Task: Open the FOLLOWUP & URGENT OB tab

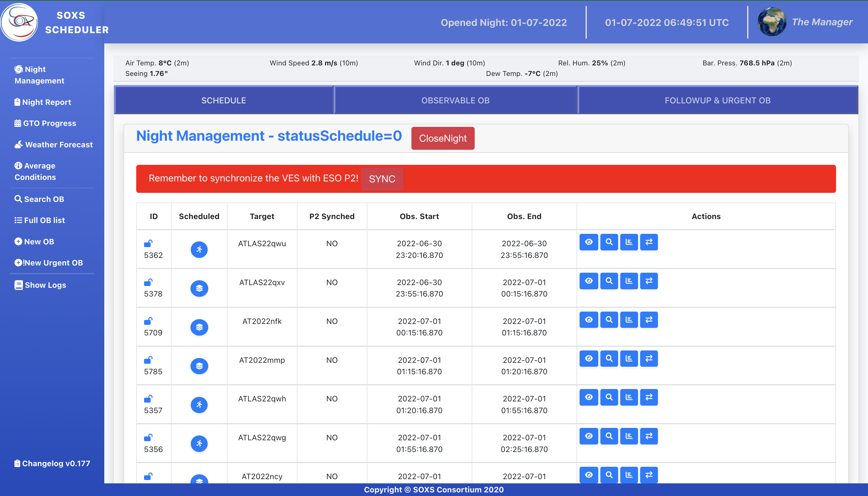Action: point(717,100)
